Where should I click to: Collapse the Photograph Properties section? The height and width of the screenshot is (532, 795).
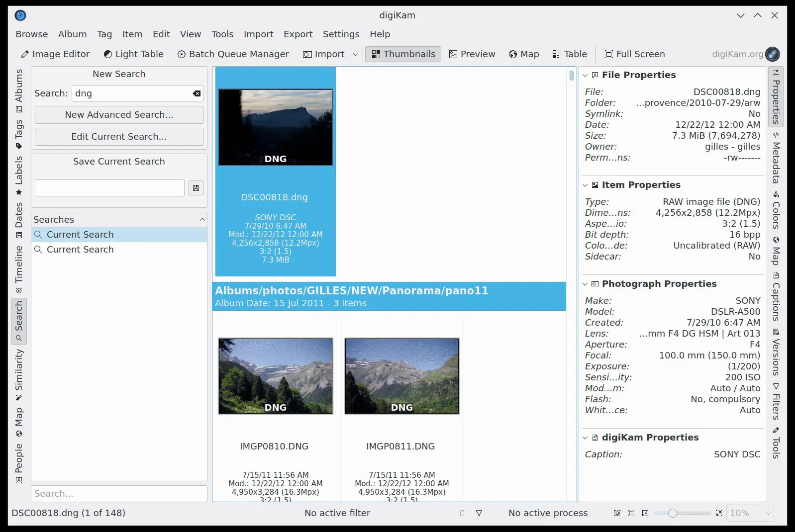coord(586,284)
